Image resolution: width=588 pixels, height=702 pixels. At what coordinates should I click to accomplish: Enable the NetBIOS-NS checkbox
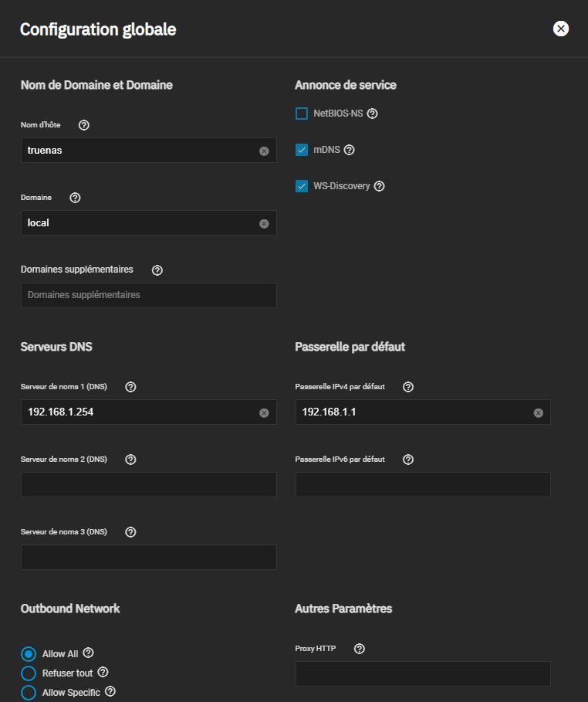[x=302, y=114]
